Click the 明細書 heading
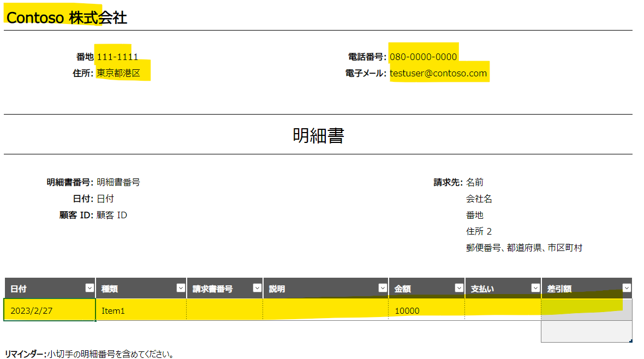This screenshot has width=644, height=359. [318, 135]
